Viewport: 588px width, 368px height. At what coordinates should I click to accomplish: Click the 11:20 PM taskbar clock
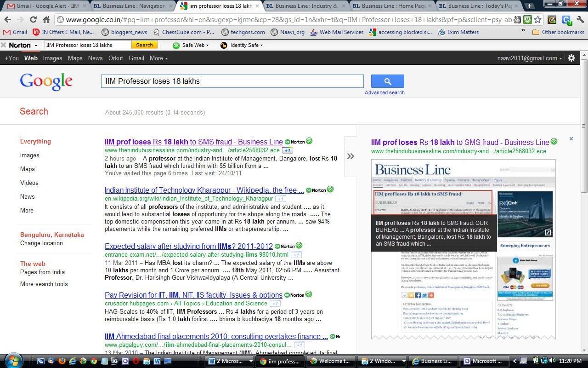570,361
